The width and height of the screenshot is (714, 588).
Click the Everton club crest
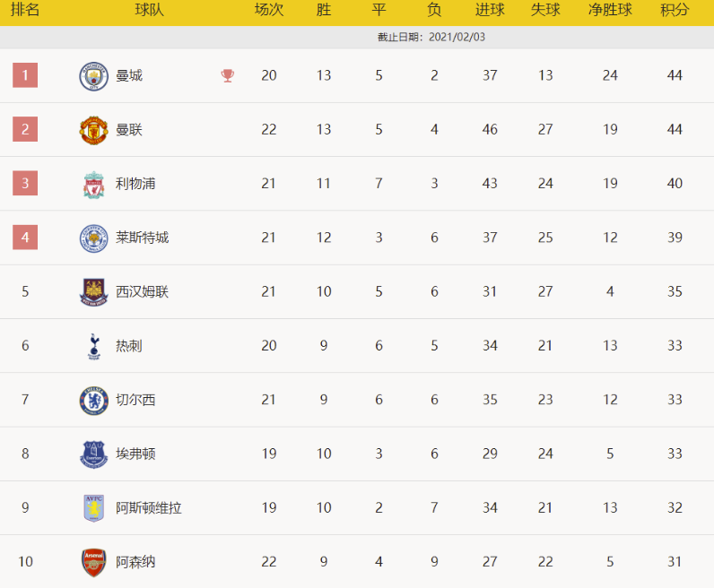(93, 454)
